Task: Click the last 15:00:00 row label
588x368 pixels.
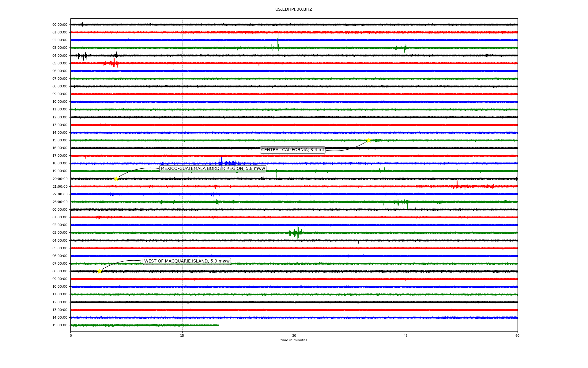Action: click(60, 325)
